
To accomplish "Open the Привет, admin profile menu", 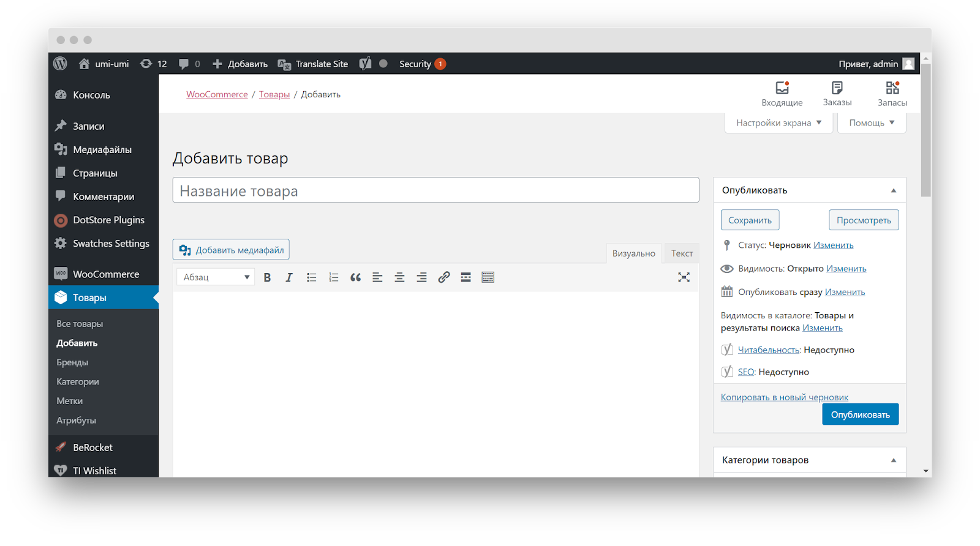I will click(876, 64).
